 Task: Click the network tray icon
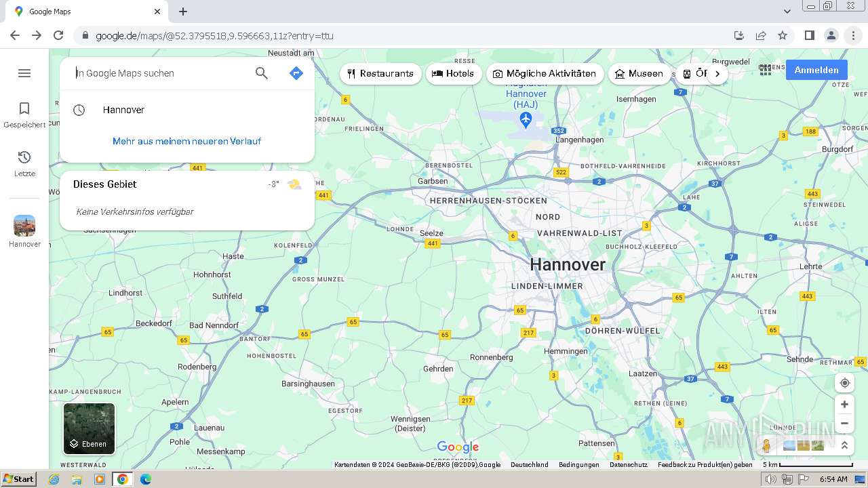[787, 479]
